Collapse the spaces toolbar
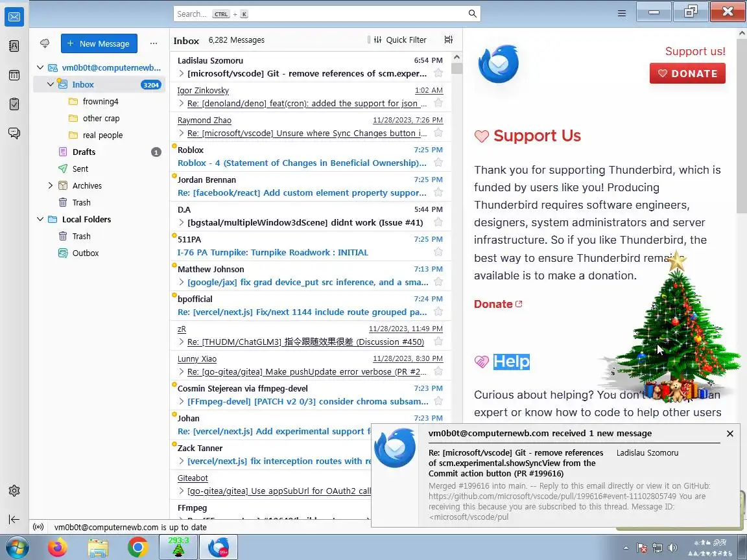This screenshot has height=560, width=747. tap(14, 519)
